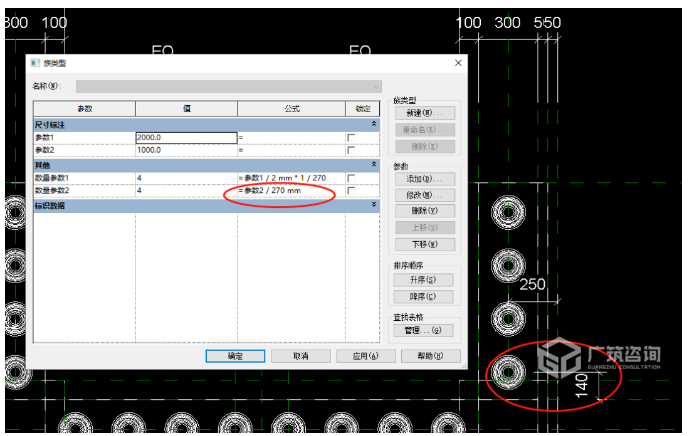Viewport: 688px width, 436px height.
Task: Toggle lock checkbox for 数量参数1
Action: (x=351, y=178)
